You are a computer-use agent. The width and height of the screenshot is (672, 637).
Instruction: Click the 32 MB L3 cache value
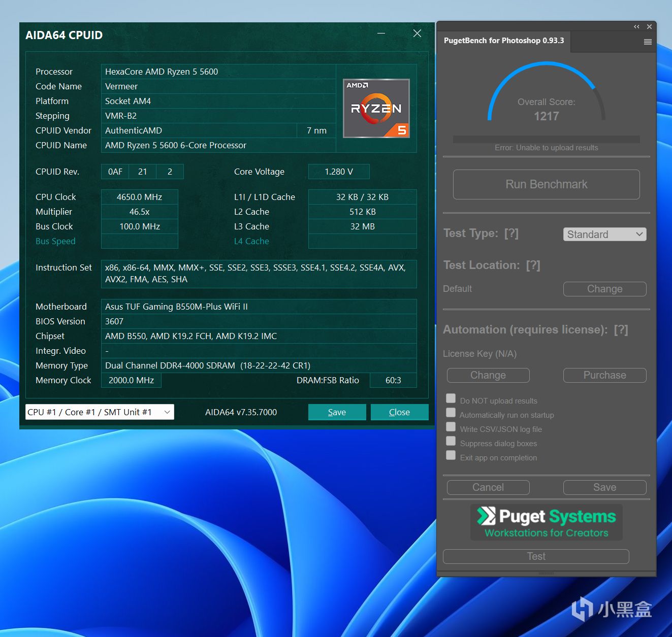point(362,226)
